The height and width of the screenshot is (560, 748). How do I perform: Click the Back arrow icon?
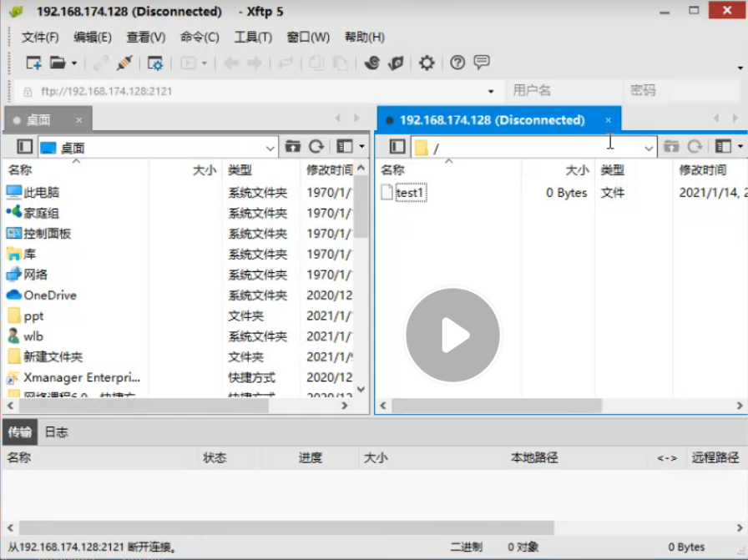point(231,63)
